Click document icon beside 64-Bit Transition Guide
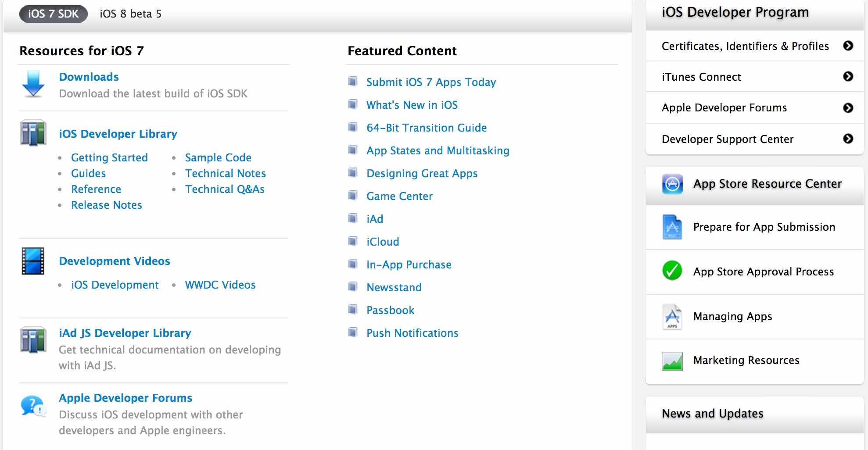Viewport: 868px width, 450px height. click(x=353, y=127)
